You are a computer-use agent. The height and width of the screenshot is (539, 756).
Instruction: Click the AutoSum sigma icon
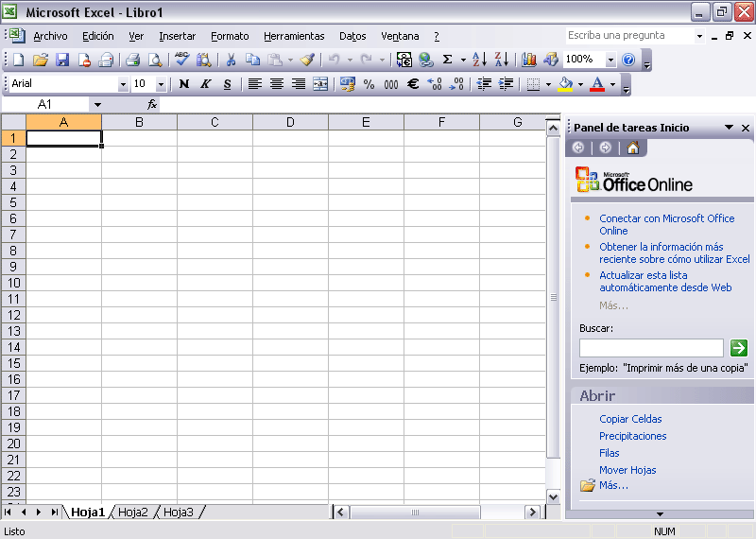(x=448, y=60)
